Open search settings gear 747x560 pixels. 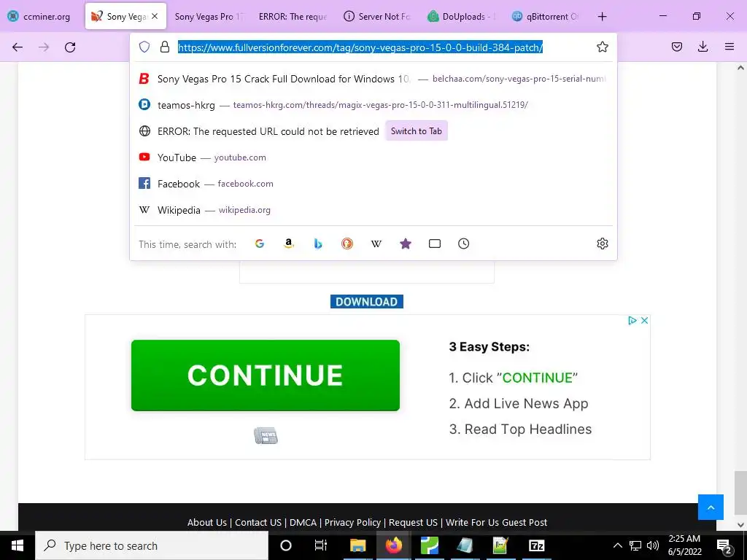click(602, 244)
